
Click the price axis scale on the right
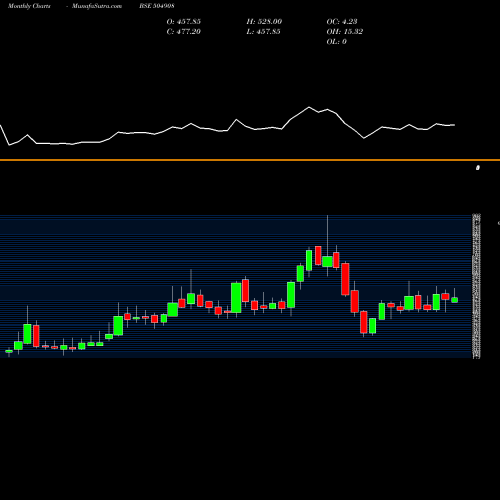477,286
